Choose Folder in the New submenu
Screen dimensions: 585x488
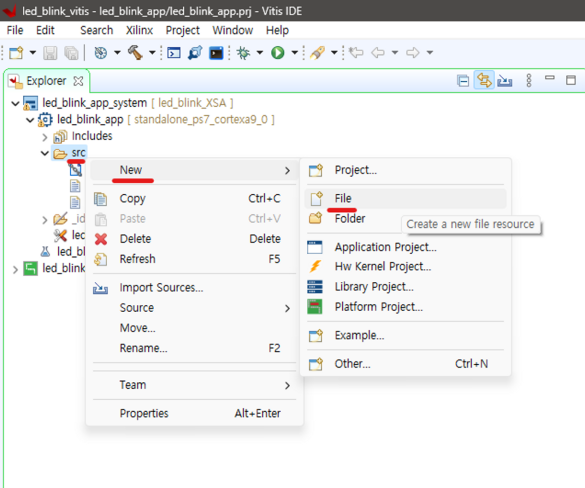350,219
